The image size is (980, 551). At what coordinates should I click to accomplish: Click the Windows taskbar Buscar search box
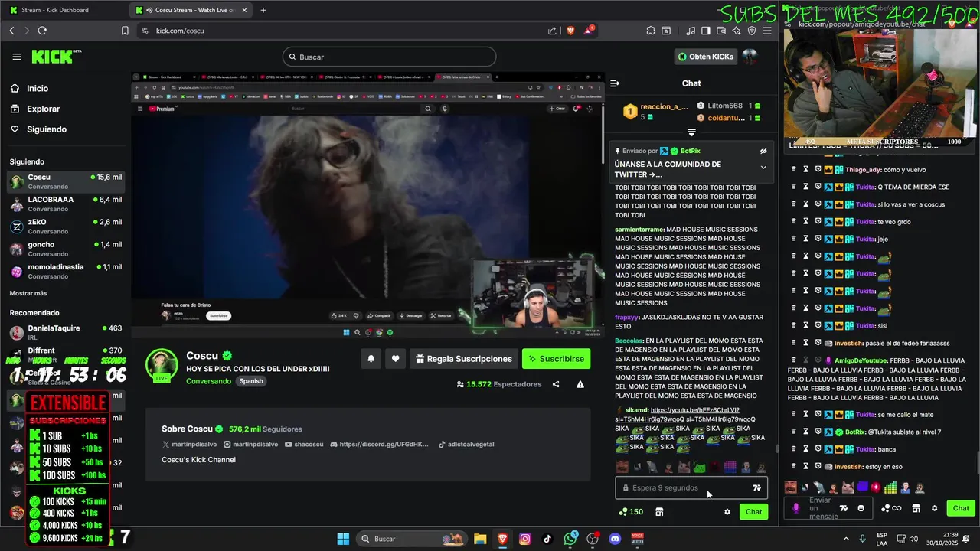pyautogui.click(x=411, y=539)
